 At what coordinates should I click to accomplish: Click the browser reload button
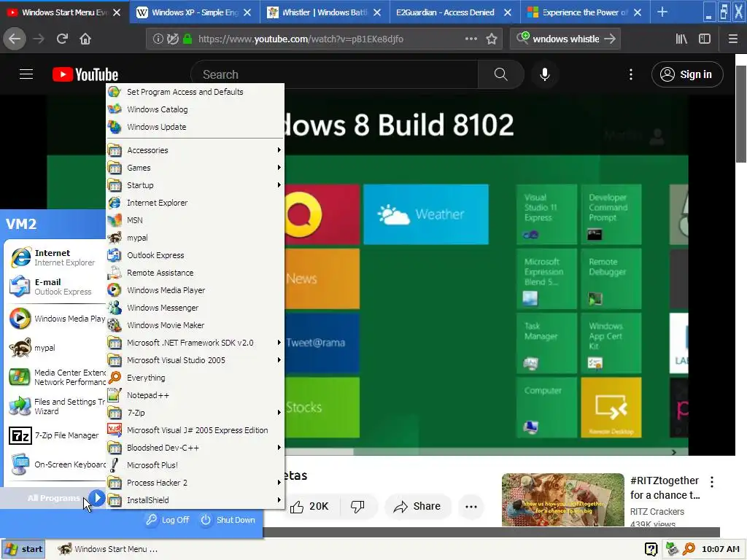(x=62, y=39)
